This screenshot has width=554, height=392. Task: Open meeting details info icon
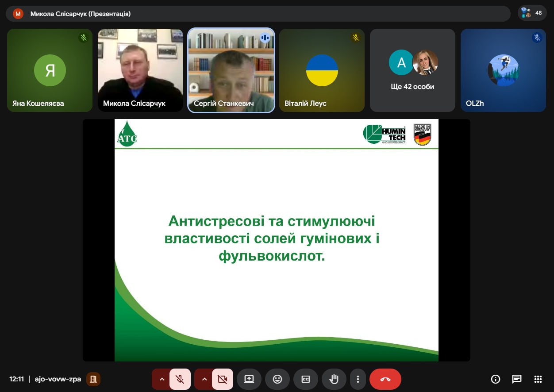(496, 379)
